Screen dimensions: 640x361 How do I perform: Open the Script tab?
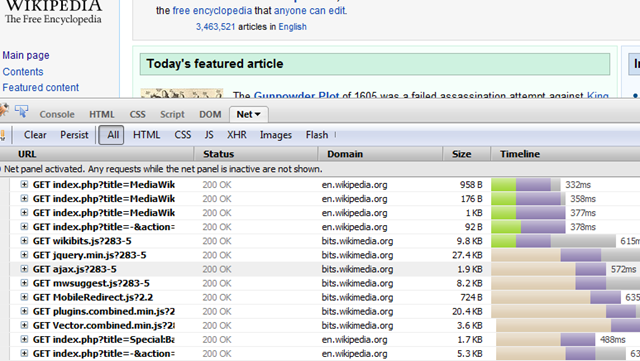pos(172,114)
